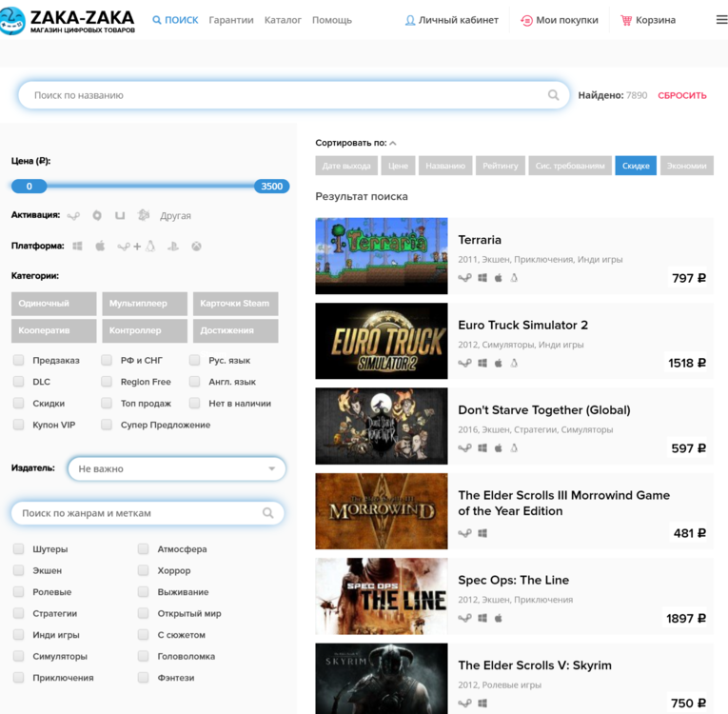
Task: Filter by Xbox platform icon
Action: [196, 247]
